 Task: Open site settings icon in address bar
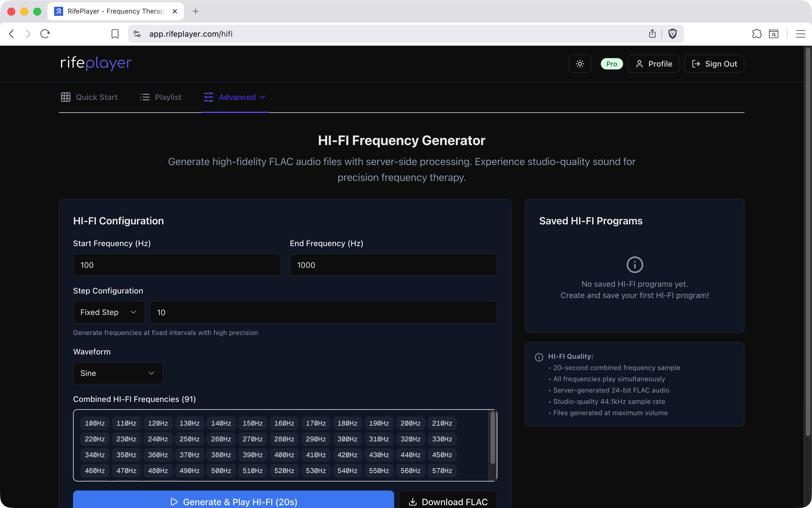137,34
